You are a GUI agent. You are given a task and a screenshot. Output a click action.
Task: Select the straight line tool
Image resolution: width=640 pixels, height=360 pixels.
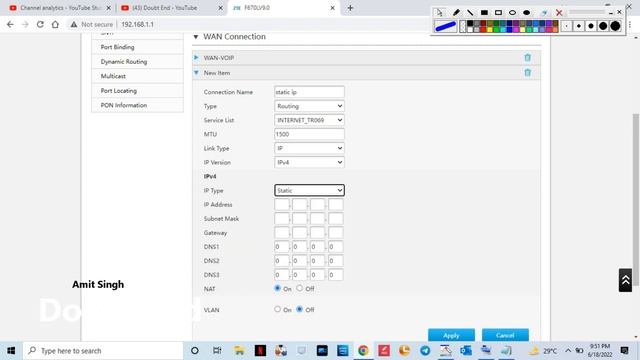[470, 13]
